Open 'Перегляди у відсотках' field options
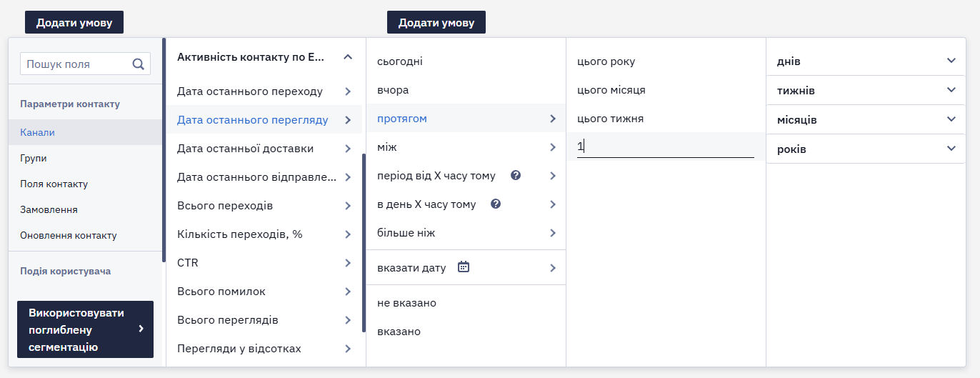980x378 pixels. (264, 349)
